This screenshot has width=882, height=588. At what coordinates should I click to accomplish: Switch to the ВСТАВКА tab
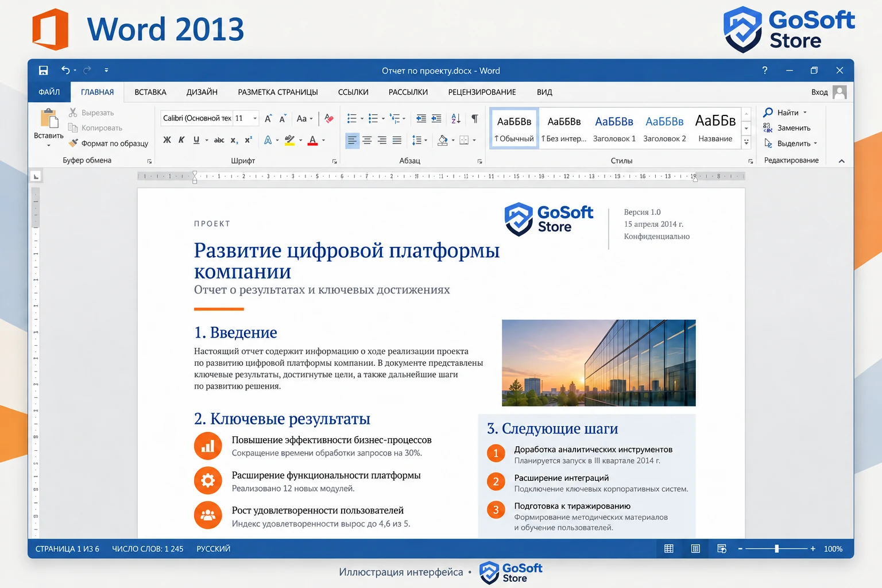(150, 92)
